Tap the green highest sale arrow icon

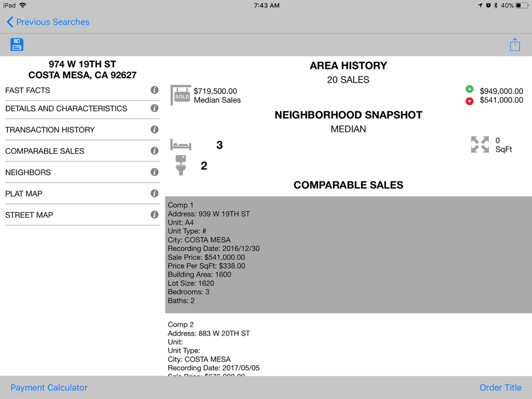pos(469,89)
